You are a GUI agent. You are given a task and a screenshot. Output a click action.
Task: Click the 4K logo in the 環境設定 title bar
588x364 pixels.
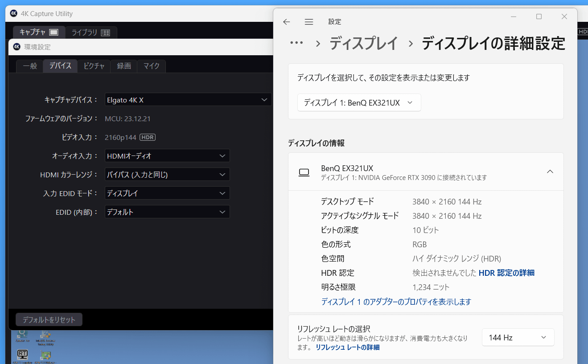click(x=16, y=47)
